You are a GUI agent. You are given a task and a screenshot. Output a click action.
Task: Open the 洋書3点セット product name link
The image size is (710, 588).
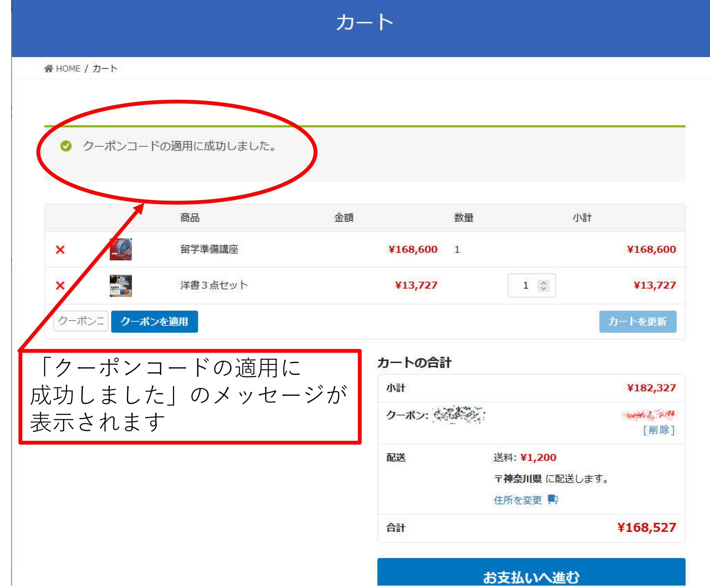pos(214,285)
